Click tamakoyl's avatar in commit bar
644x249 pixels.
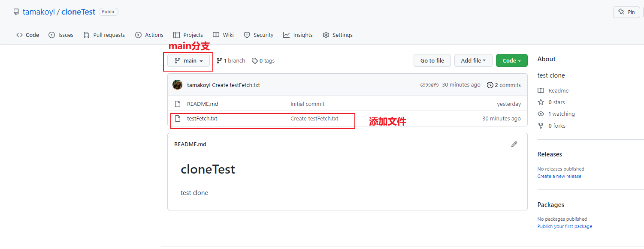[177, 85]
